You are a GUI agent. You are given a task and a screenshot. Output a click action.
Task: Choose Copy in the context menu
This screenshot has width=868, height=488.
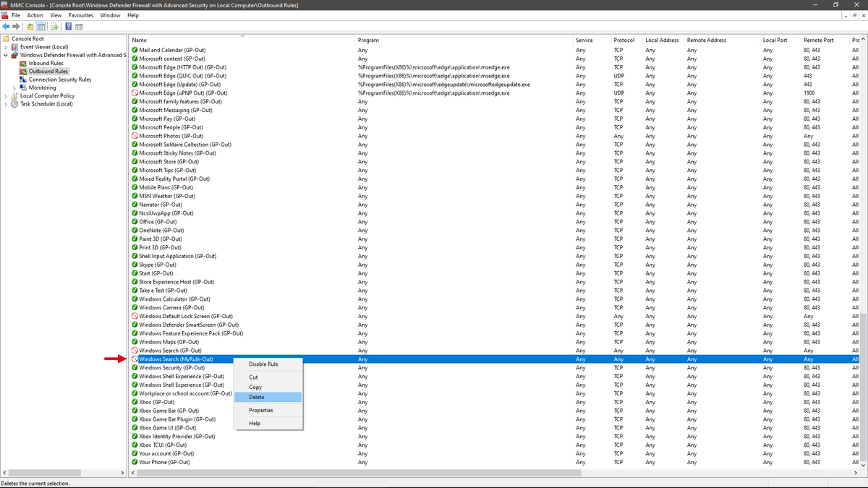point(268,388)
